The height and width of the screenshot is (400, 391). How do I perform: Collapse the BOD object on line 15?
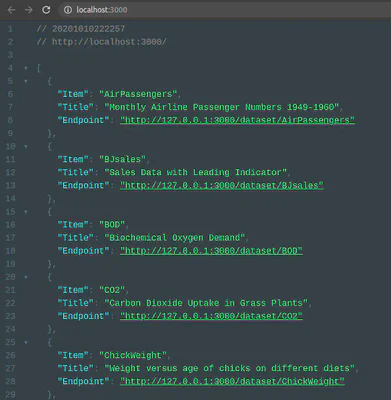(x=26, y=212)
